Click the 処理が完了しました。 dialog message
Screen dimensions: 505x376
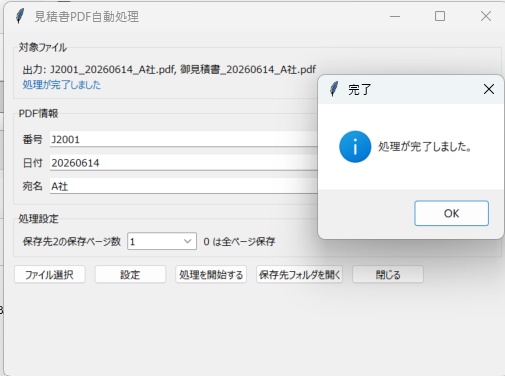(425, 147)
